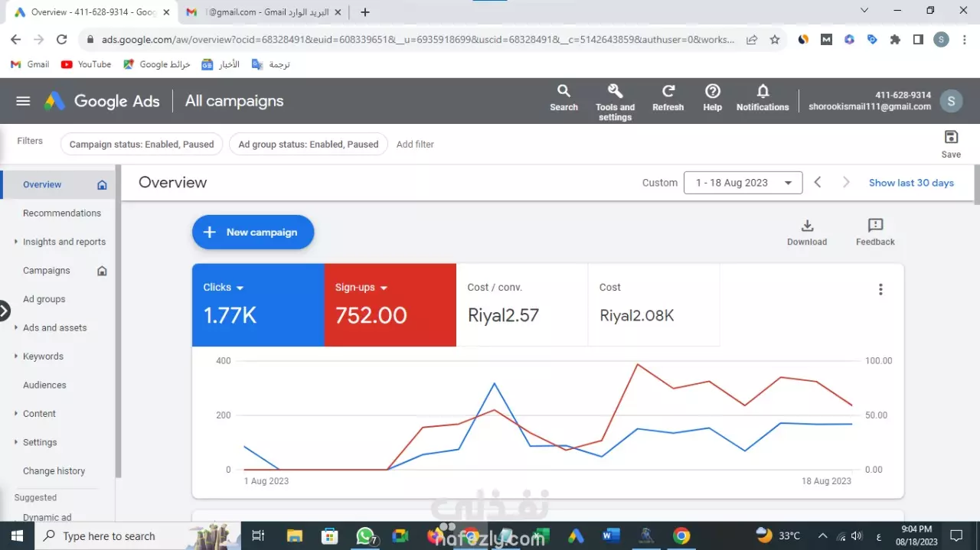Open Ad groups in the sidebar
The height and width of the screenshot is (550, 980).
tap(44, 299)
